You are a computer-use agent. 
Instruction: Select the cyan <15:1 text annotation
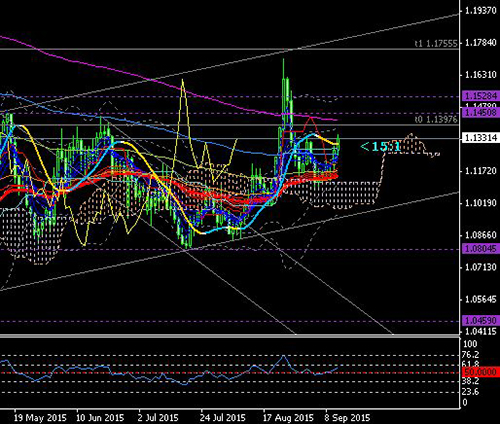click(380, 147)
